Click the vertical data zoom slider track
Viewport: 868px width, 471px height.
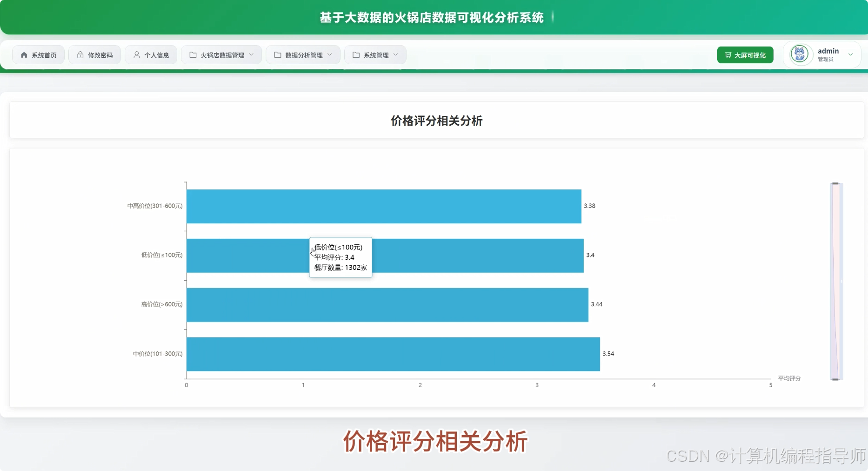click(x=836, y=282)
